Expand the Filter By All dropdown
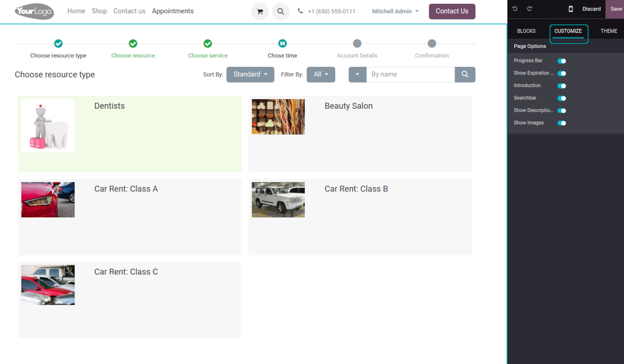 click(321, 74)
